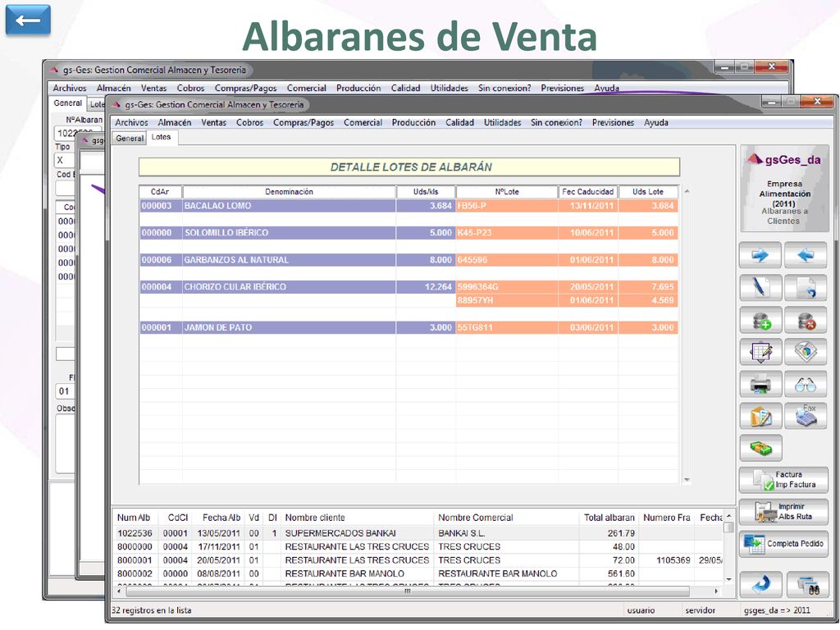The height and width of the screenshot is (630, 840).
Task: Select General tab in back window
Action: point(67,103)
